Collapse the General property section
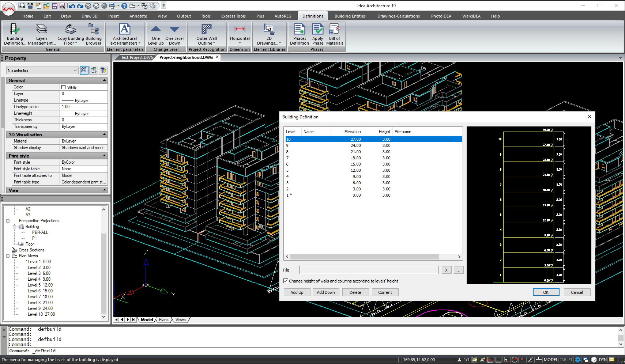The image size is (625, 364). pyautogui.click(x=104, y=80)
